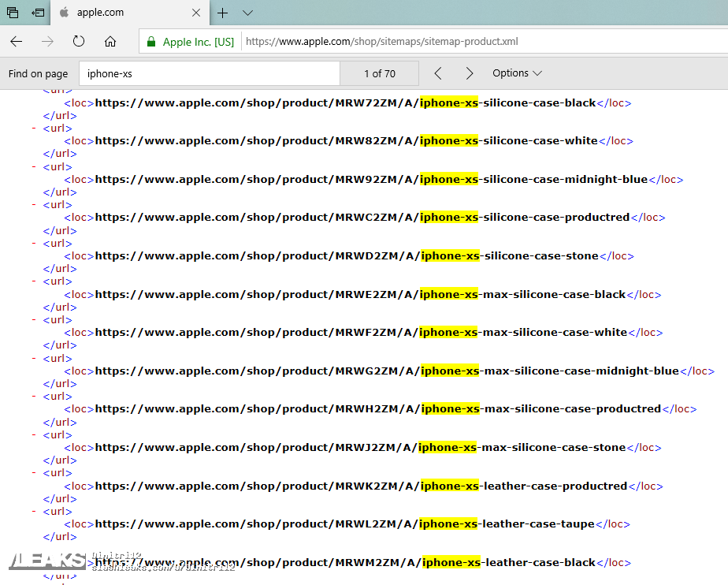The height and width of the screenshot is (585, 728).
Task: Collapse url node for leather-case-productred
Action: click(x=34, y=472)
